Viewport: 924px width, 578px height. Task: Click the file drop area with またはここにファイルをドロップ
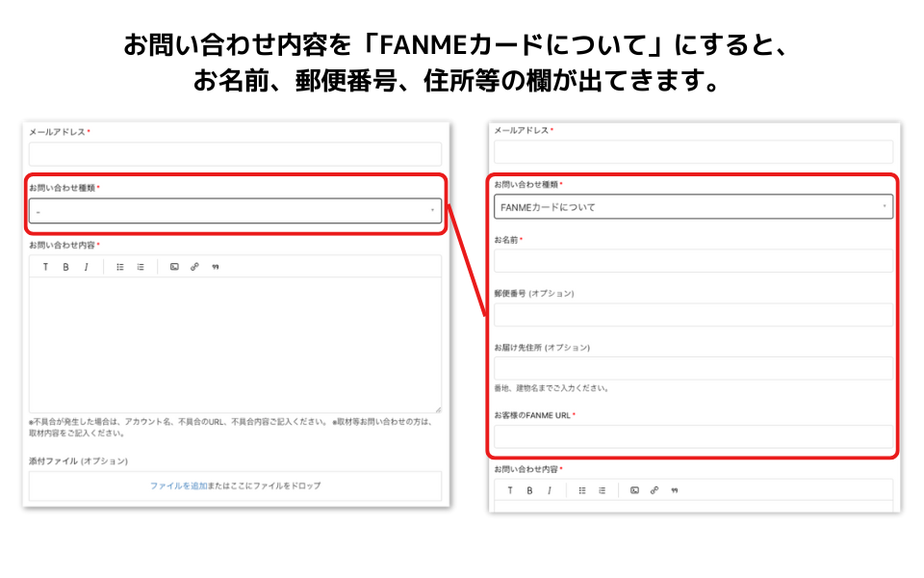[235, 486]
